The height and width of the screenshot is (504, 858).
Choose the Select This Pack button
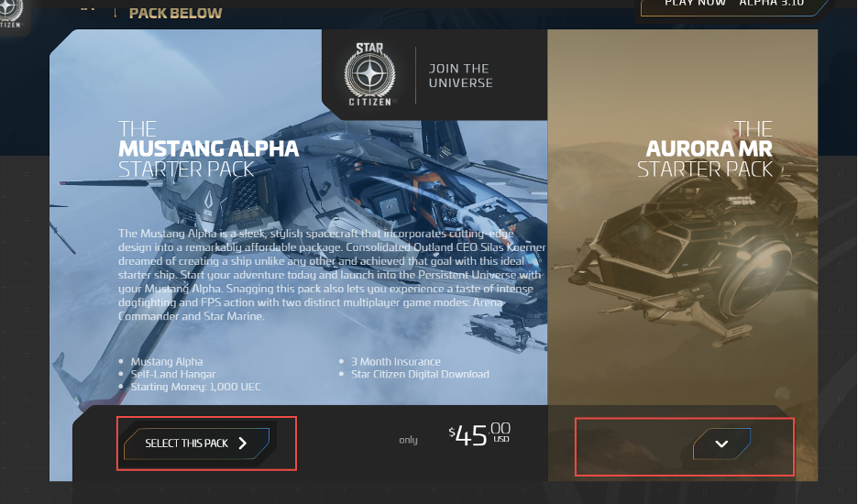coord(196,444)
